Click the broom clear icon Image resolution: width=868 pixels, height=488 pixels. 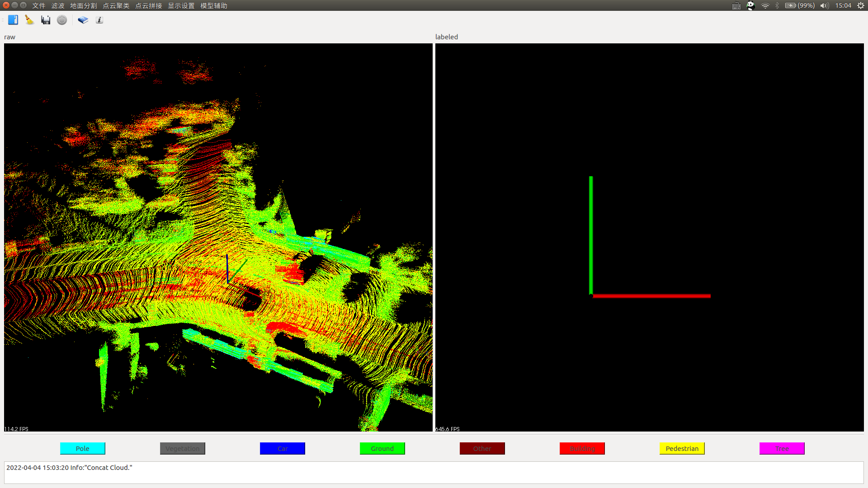29,20
